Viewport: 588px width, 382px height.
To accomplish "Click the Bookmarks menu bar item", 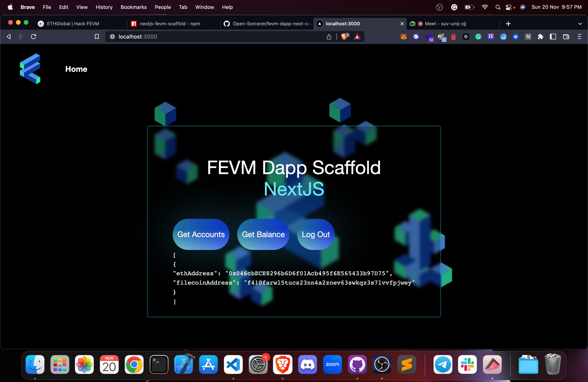I will coord(133,7).
